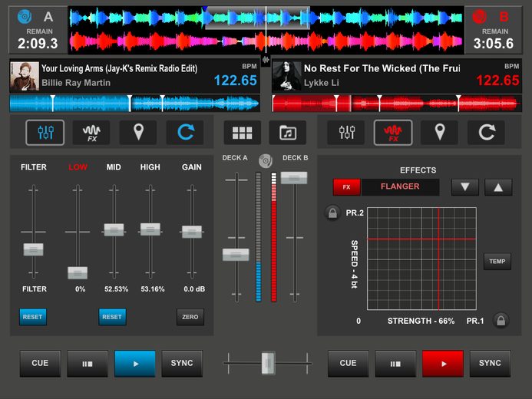Image resolution: width=532 pixels, height=399 pixels.
Task: Set cue on Deck B
Action: (x=348, y=364)
